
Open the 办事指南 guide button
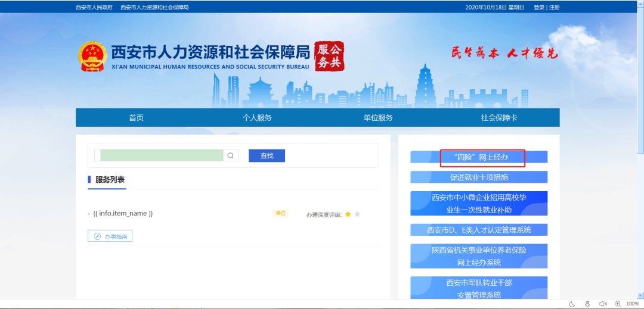coord(110,236)
